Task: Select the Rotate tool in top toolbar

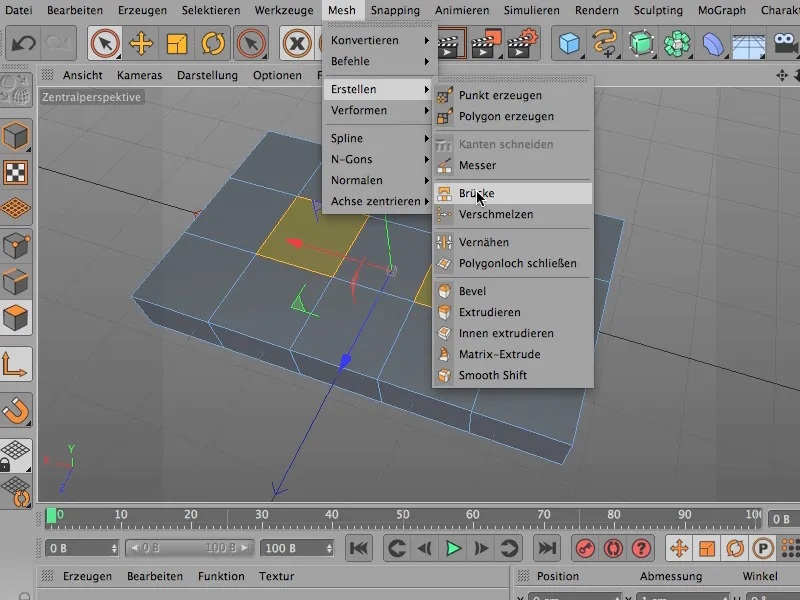Action: coord(213,43)
